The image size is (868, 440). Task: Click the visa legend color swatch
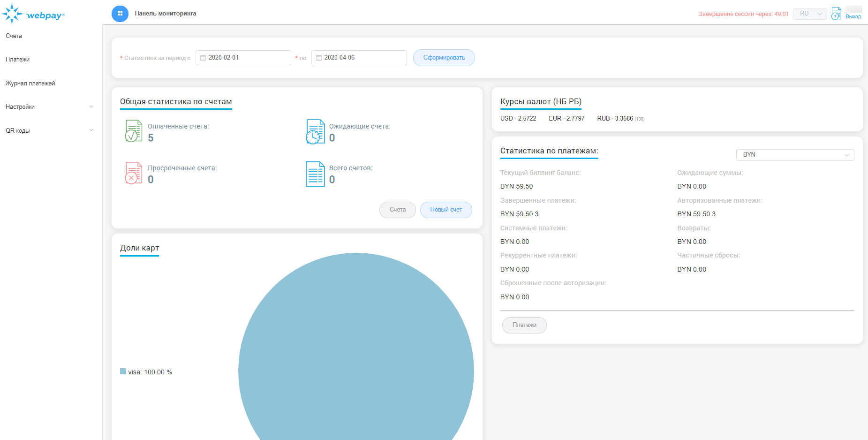123,372
